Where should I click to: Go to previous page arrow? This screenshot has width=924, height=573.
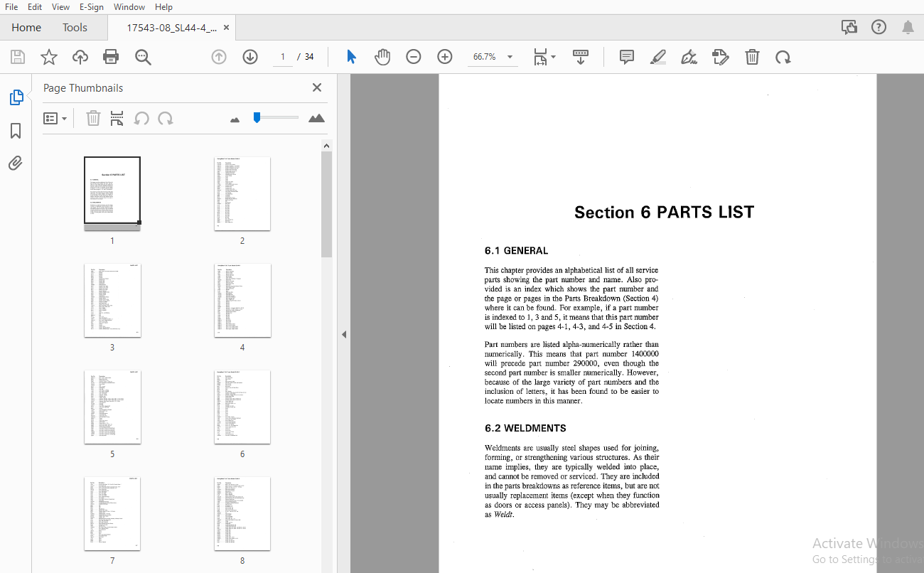click(x=219, y=57)
